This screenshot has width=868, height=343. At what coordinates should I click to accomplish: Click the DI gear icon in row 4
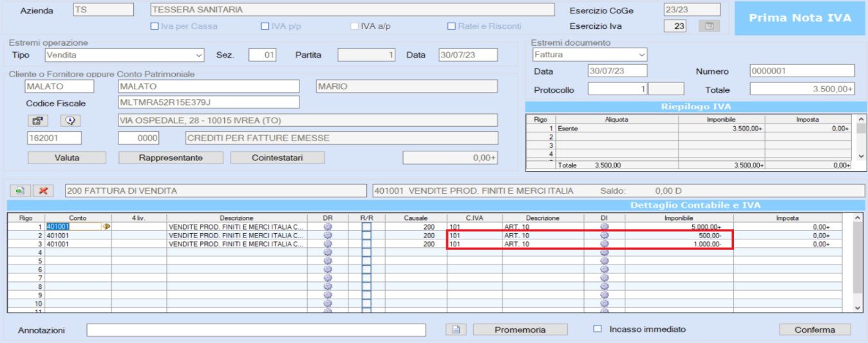tap(604, 253)
